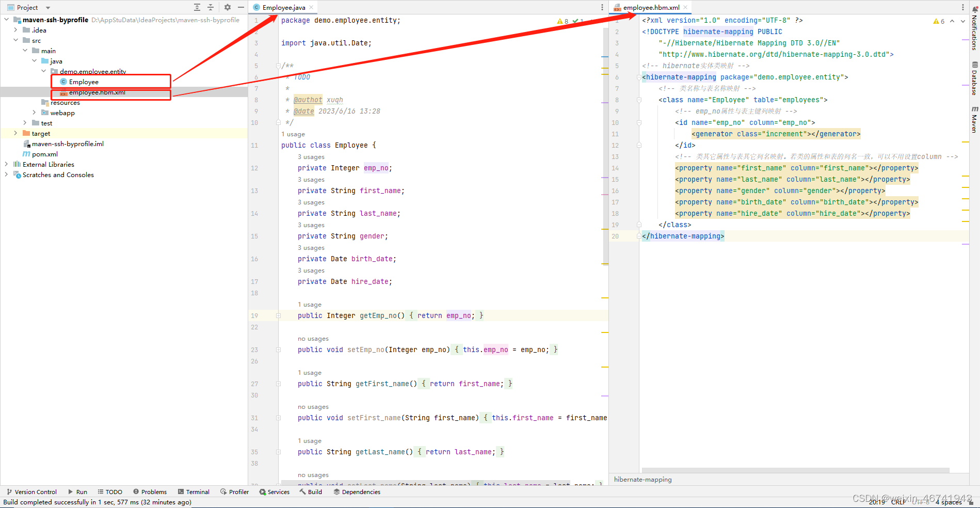980x508 pixels.
Task: Open the Run tool window
Action: (x=77, y=491)
